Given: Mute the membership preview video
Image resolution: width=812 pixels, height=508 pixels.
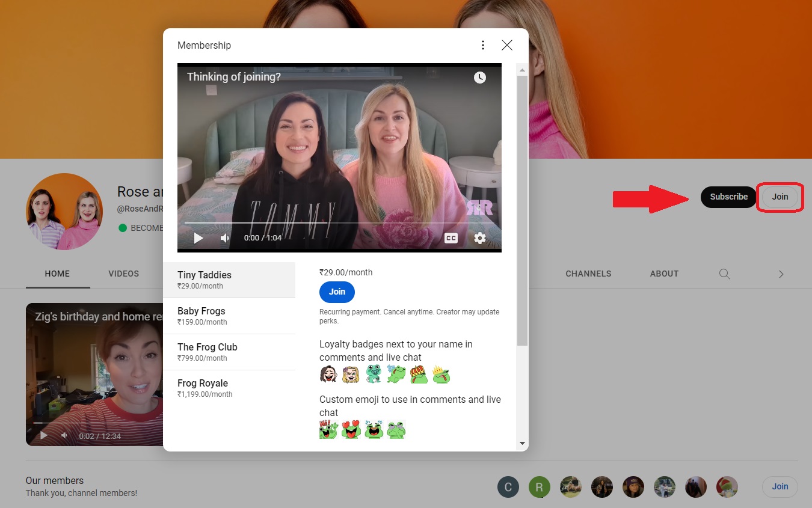Looking at the screenshot, I should coord(224,238).
